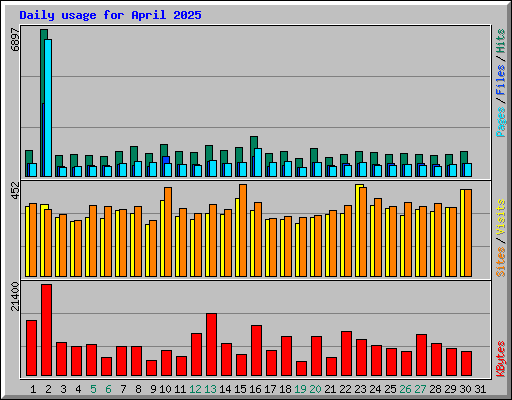Click day label "30" on bottom axis
The image size is (512, 400).
pos(465,389)
